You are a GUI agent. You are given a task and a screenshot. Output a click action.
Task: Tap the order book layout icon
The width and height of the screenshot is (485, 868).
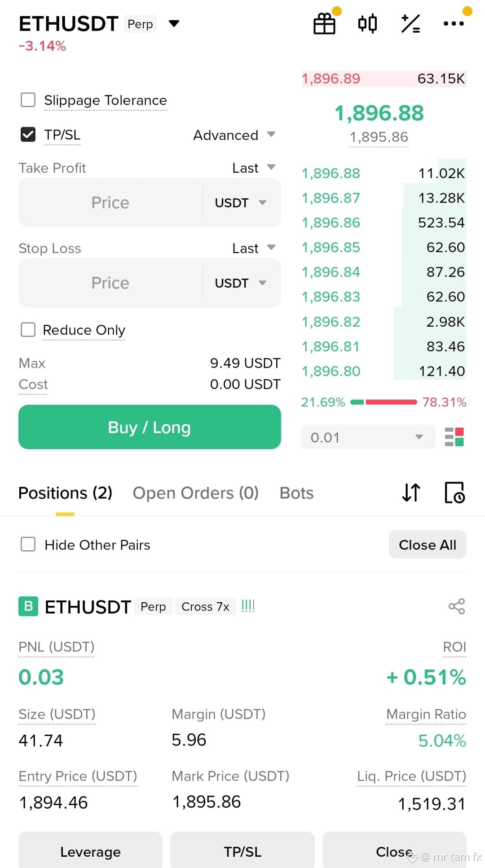(454, 437)
